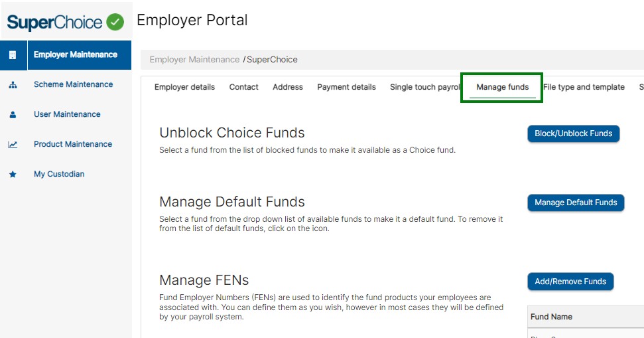Image resolution: width=644 pixels, height=338 pixels.
Task: Click the Block/Unblock Funds button
Action: click(573, 133)
